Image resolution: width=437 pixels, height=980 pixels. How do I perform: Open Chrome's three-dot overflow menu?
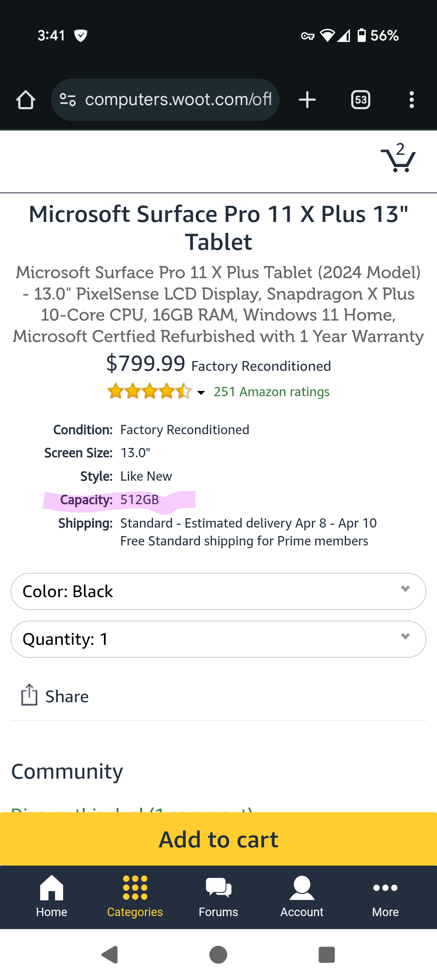click(x=412, y=100)
